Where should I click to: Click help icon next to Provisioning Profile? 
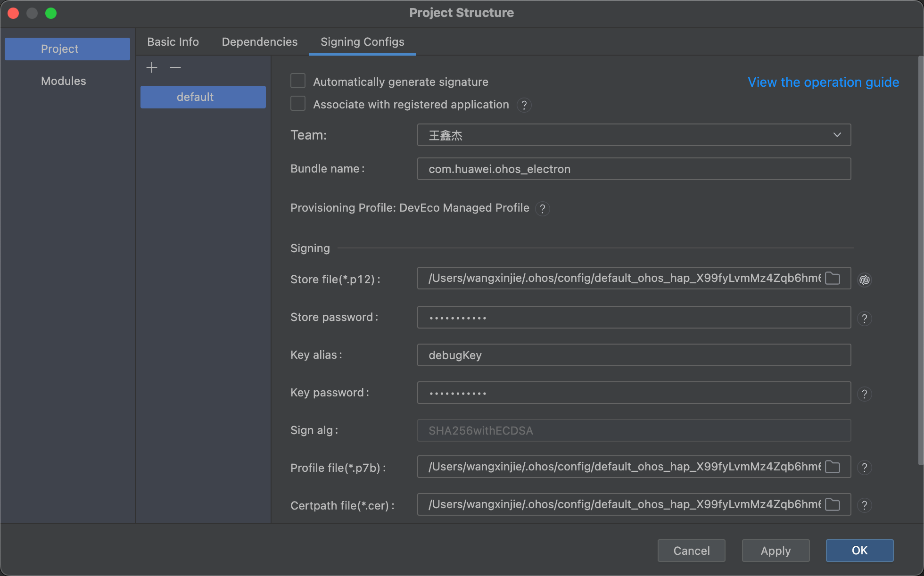coord(543,209)
